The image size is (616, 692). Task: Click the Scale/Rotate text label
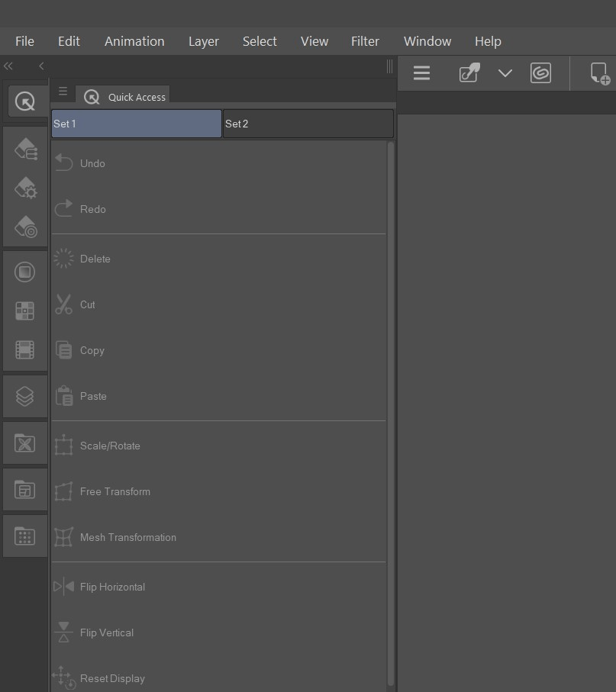[x=110, y=446]
